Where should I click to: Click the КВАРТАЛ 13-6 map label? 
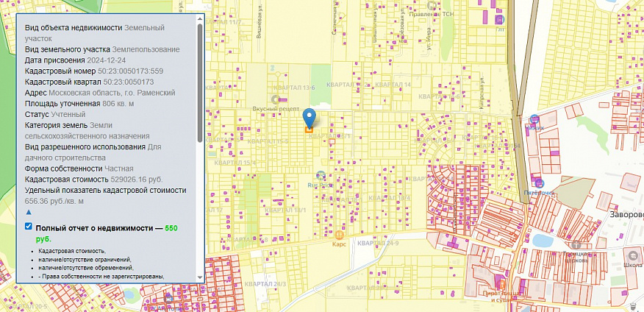[x=294, y=88]
